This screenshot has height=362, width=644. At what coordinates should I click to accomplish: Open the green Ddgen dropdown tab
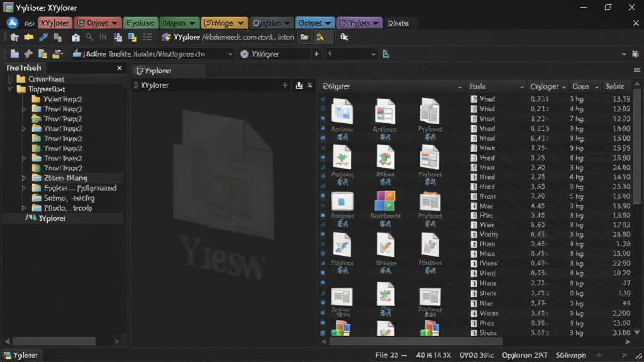(x=179, y=23)
